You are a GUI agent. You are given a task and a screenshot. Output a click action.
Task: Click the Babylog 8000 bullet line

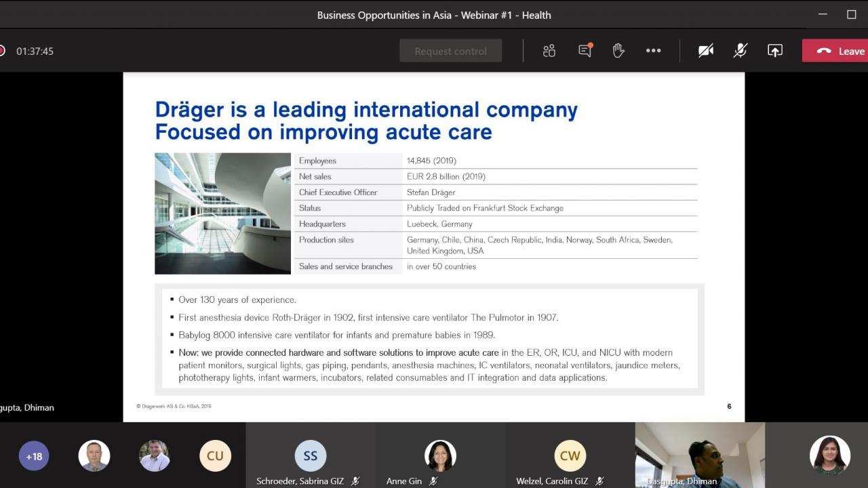pos(337,335)
